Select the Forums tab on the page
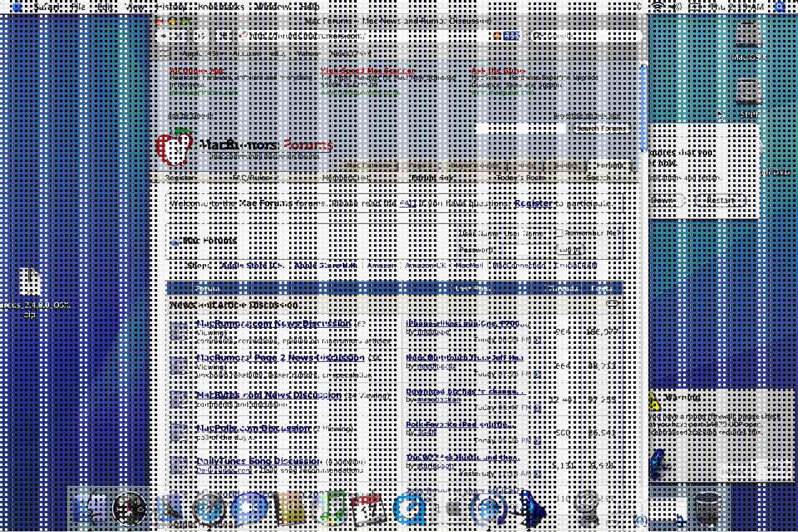The image size is (798, 532). tap(609, 166)
